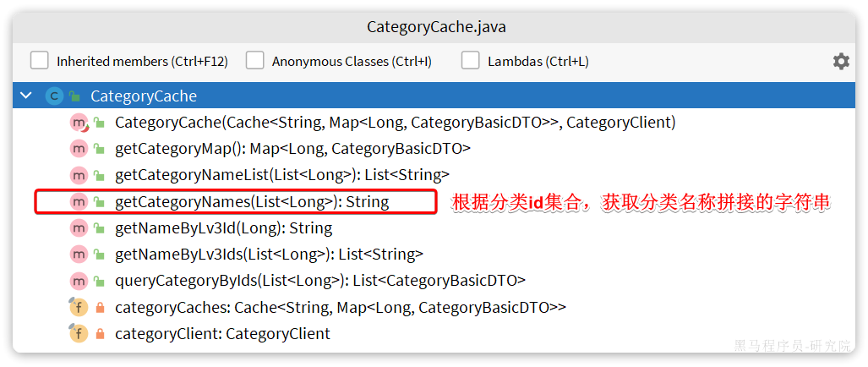
Task: Click method icon beside getCategoryMap()
Action: point(79,148)
